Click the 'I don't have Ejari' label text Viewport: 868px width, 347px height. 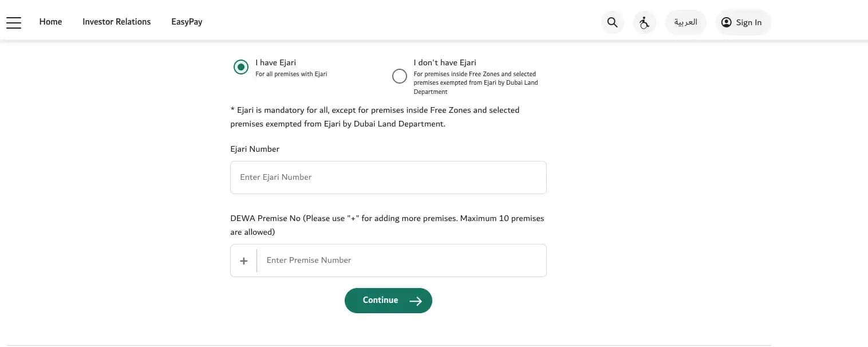444,62
